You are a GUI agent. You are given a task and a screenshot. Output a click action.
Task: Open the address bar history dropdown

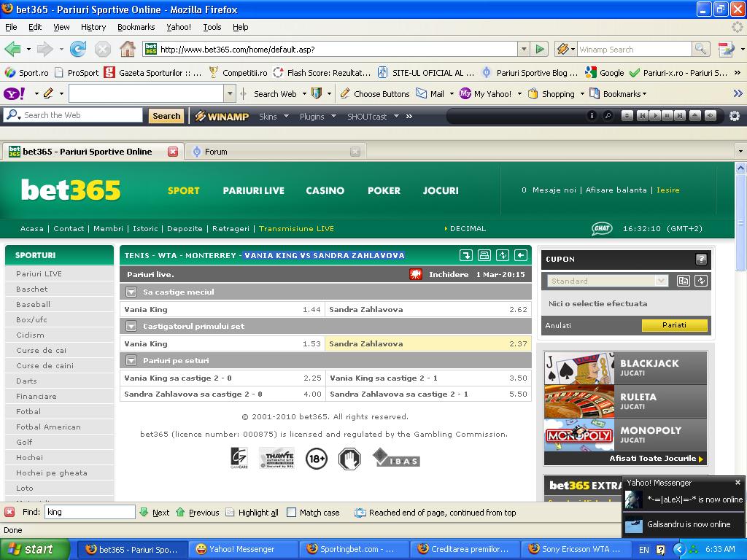(524, 49)
